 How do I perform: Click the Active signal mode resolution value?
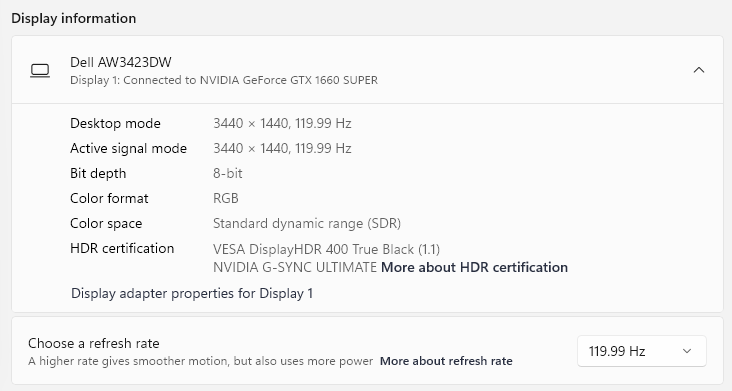point(282,148)
